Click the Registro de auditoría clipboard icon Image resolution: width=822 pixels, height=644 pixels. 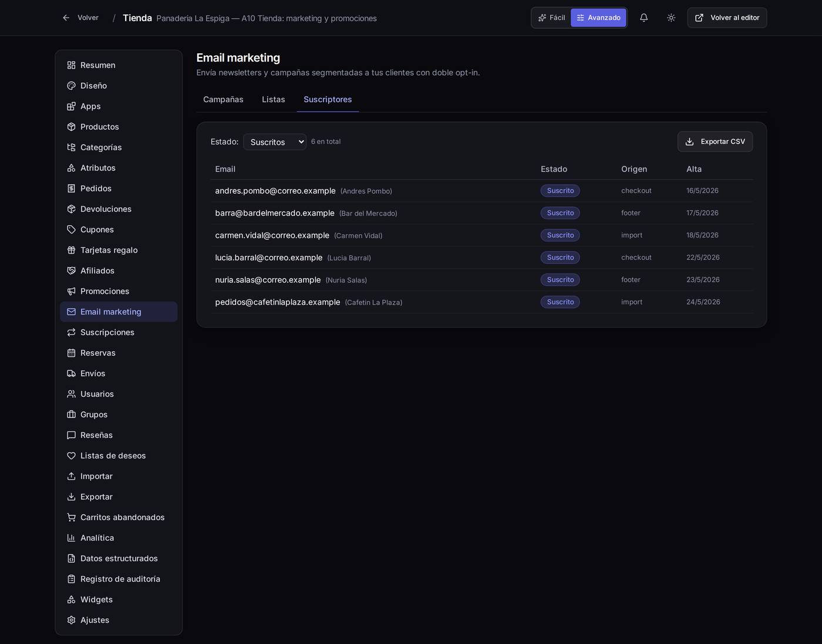tap(71, 579)
